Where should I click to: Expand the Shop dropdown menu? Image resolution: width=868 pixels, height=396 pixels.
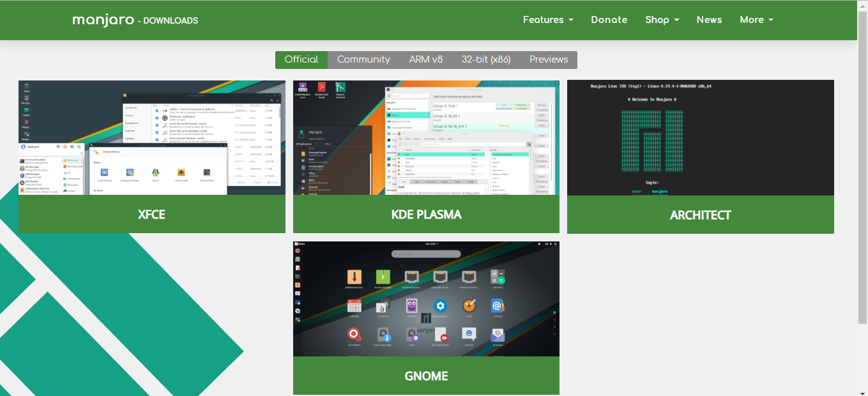[x=662, y=20]
